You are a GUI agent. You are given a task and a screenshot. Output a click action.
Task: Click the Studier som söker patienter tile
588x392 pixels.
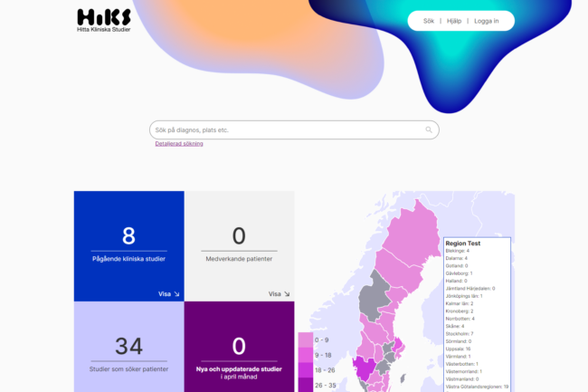click(x=128, y=349)
